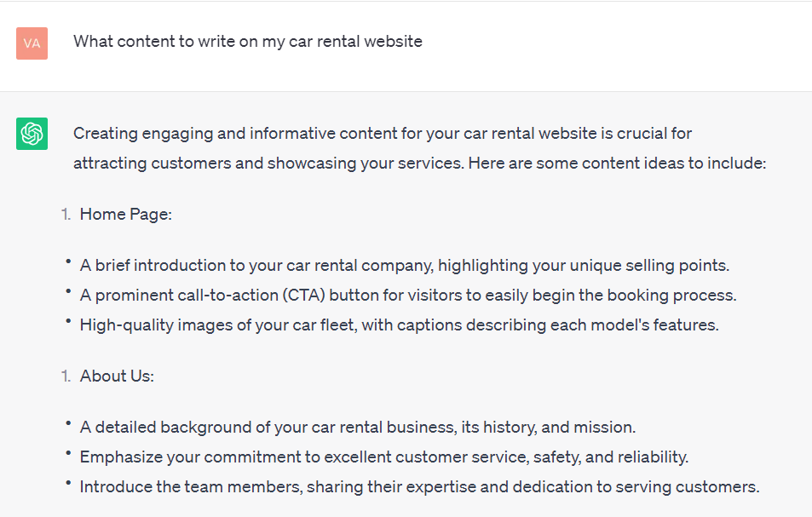This screenshot has height=517, width=812.
Task: Click the number marker beside About Us
Action: (x=66, y=376)
